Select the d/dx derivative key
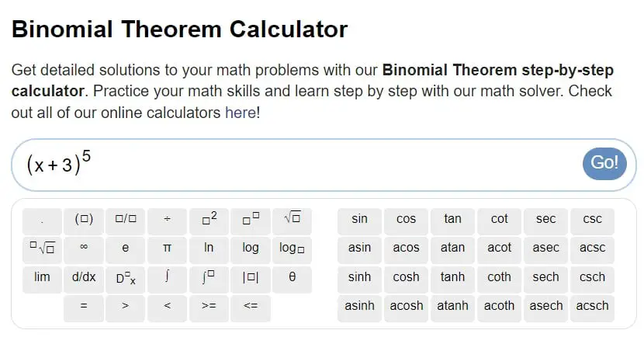 pyautogui.click(x=84, y=277)
